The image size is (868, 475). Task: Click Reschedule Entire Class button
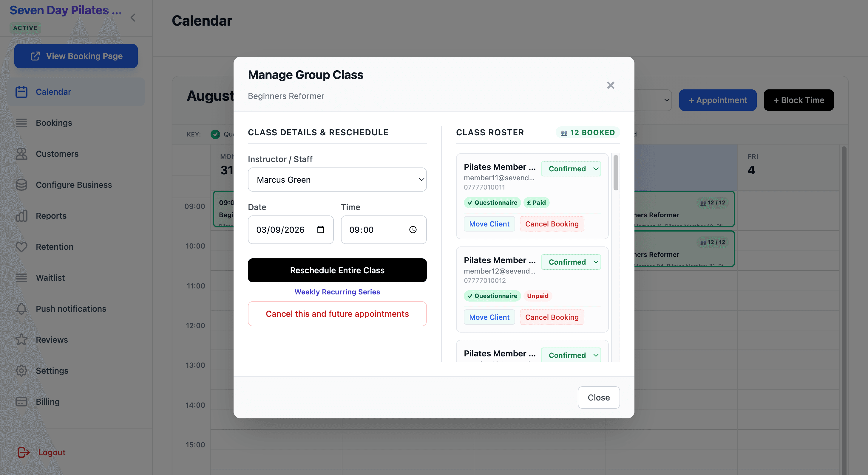pos(337,270)
